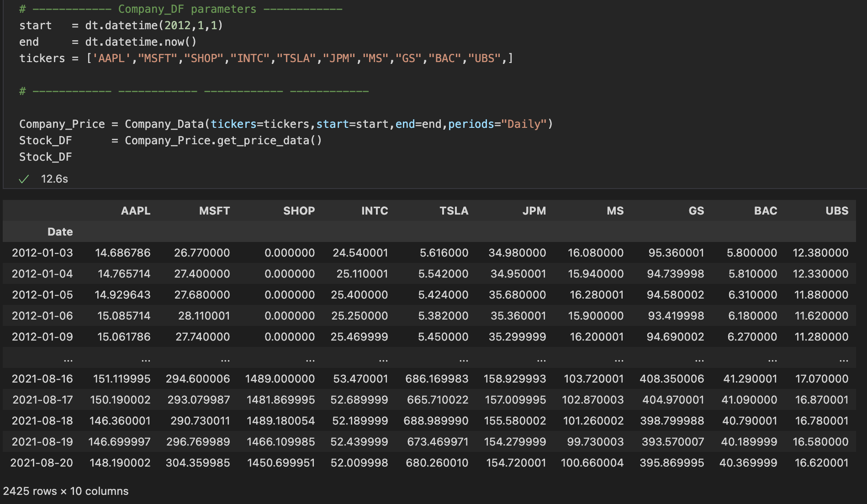
Task: Click the BAC value 6.310000
Action: click(x=753, y=295)
